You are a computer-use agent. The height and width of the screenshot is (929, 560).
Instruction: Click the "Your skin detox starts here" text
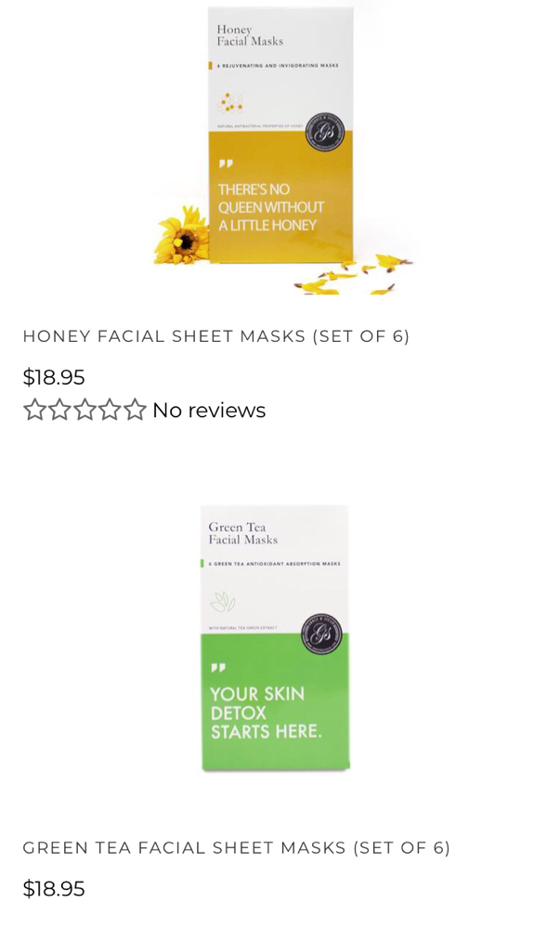point(266,713)
